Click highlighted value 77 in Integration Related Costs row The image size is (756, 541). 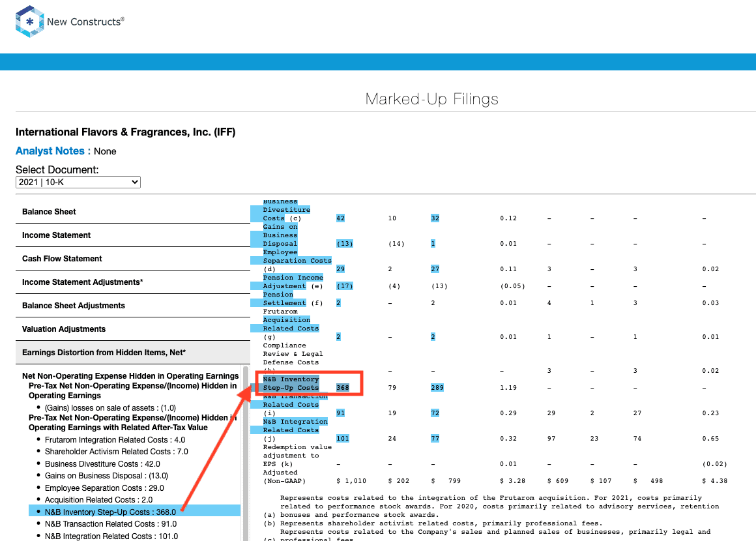click(x=435, y=439)
